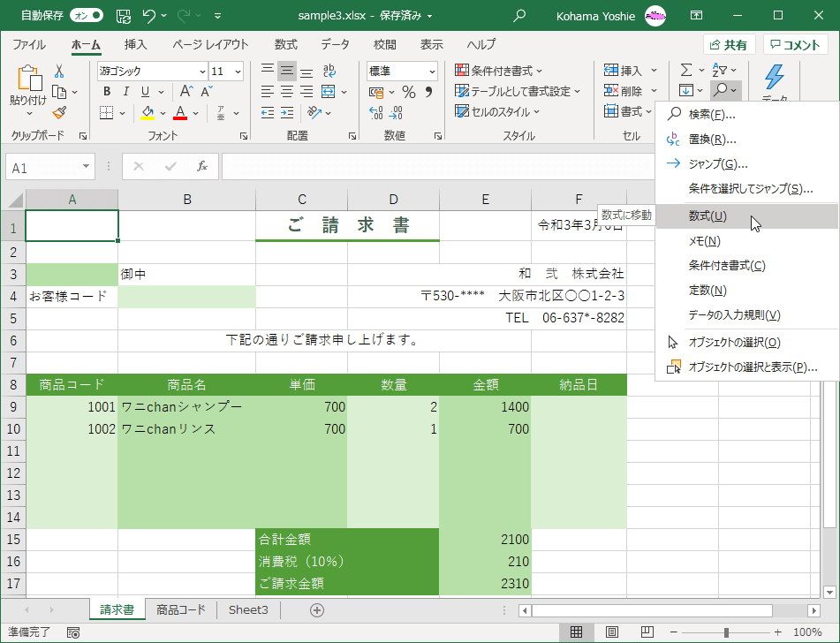Switch to データ ribbon tab

tap(335, 44)
